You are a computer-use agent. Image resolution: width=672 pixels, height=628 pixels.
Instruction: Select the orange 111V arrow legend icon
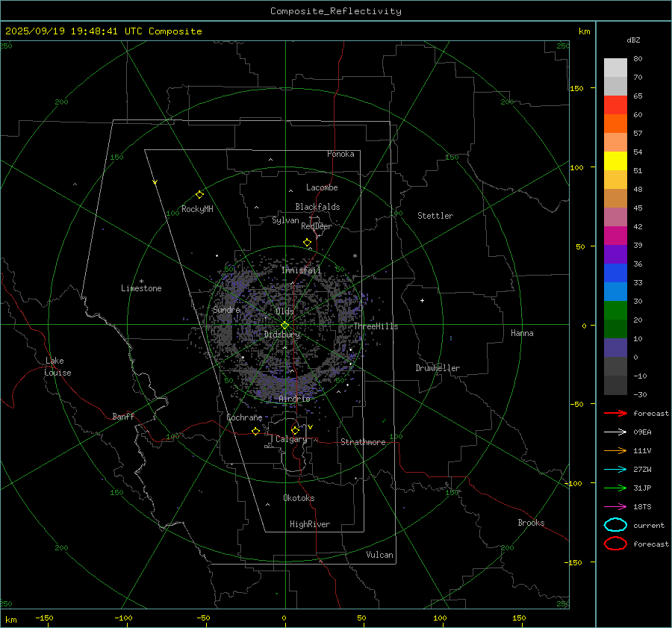pos(615,450)
